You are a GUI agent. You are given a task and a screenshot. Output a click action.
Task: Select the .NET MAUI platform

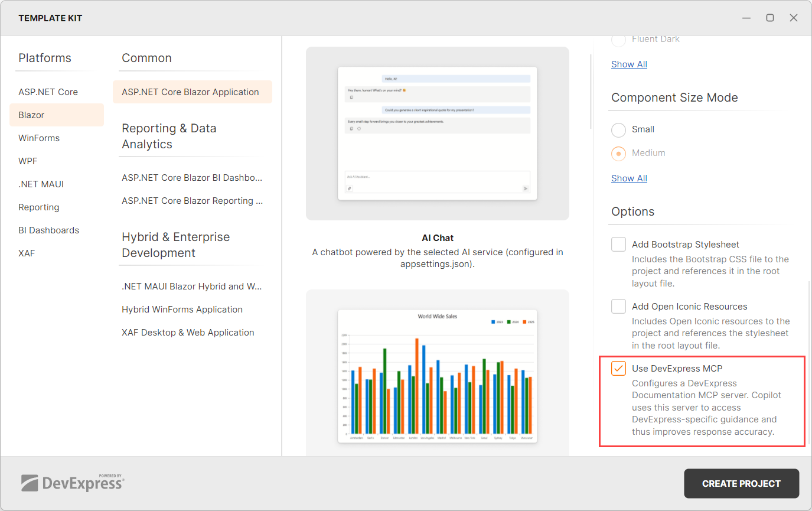(x=41, y=184)
